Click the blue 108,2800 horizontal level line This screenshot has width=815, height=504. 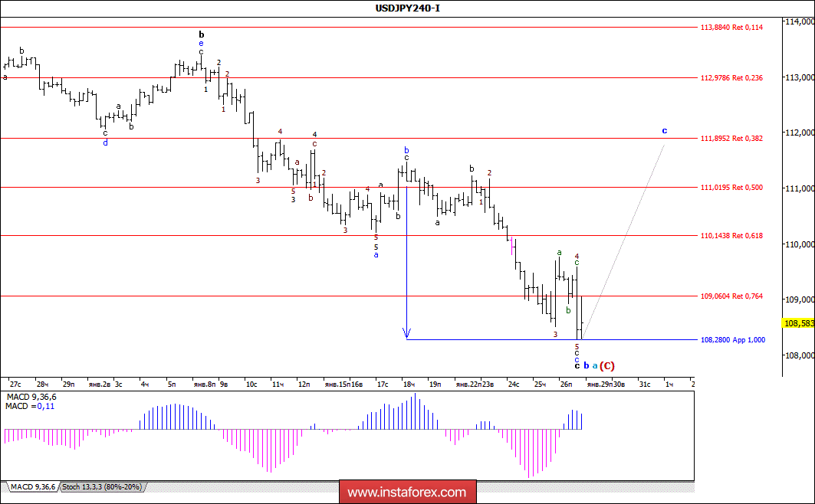click(x=551, y=340)
